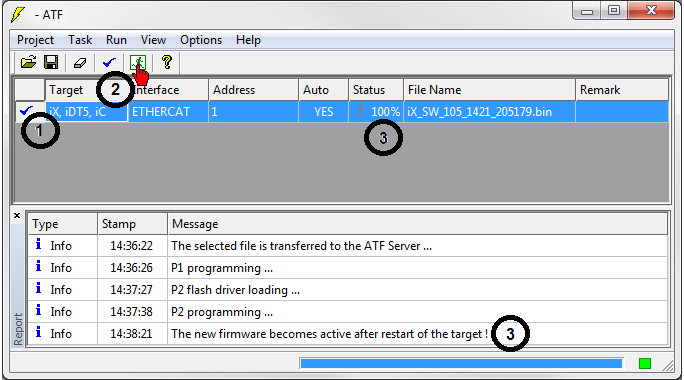Save project with the floppy disk icon

pos(51,62)
